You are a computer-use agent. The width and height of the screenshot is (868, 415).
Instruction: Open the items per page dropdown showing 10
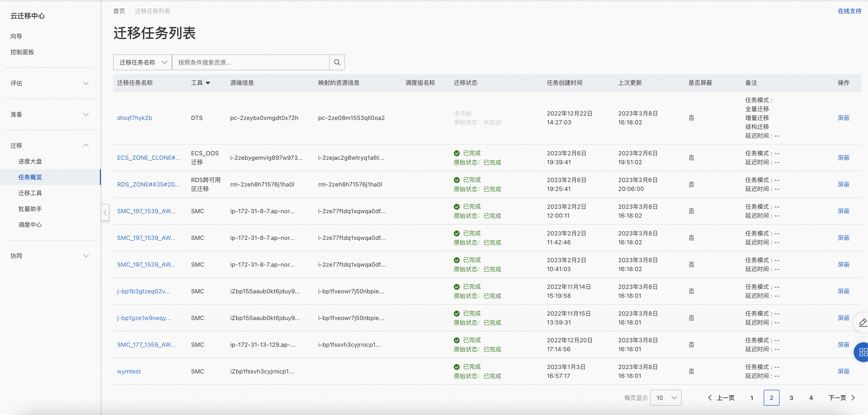666,398
